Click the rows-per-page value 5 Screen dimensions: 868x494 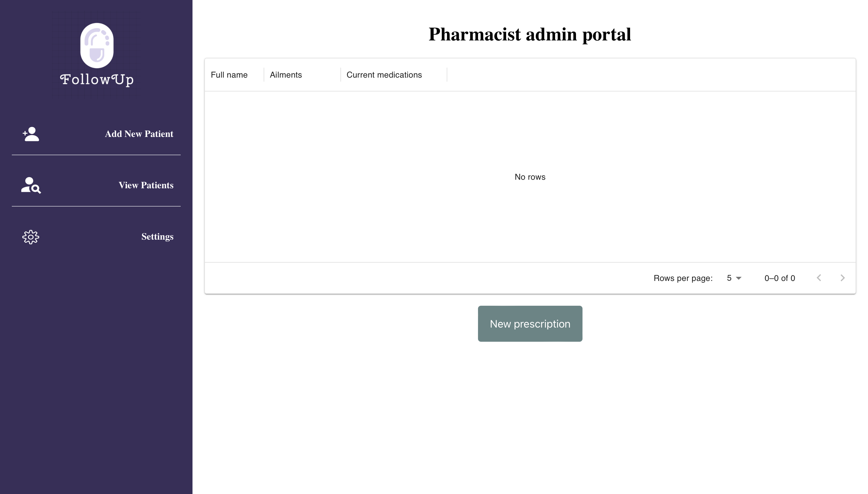click(x=729, y=278)
